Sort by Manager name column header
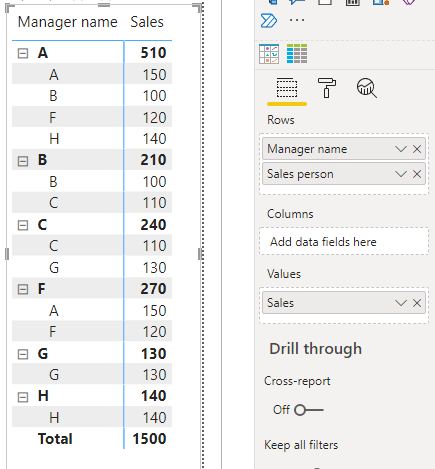The width and height of the screenshot is (435, 469). pos(68,22)
